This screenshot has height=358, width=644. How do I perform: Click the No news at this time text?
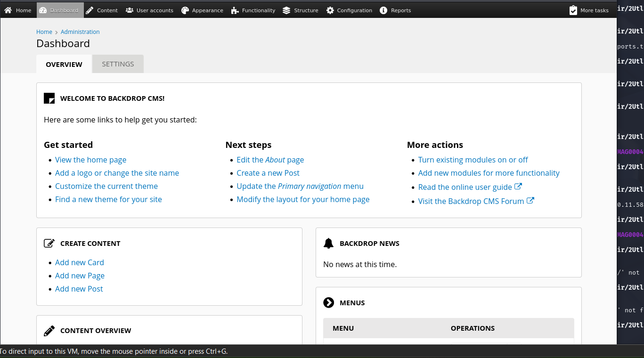click(x=360, y=264)
